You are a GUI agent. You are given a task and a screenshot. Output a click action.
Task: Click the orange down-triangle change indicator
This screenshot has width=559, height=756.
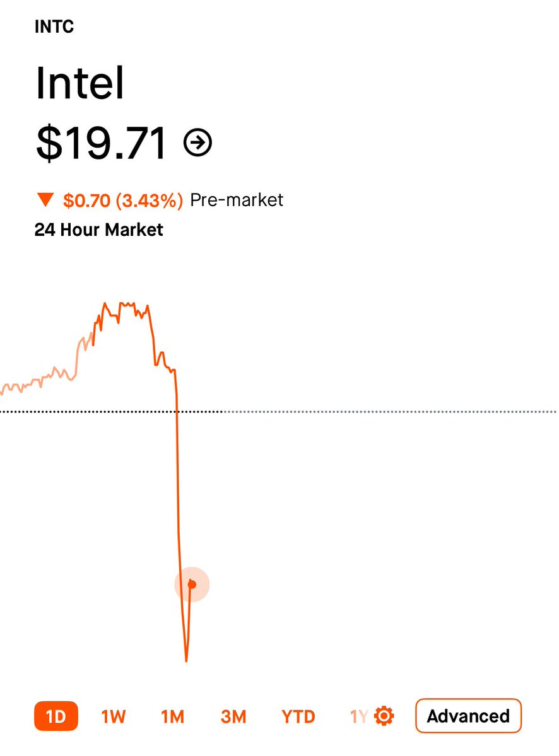(45, 200)
